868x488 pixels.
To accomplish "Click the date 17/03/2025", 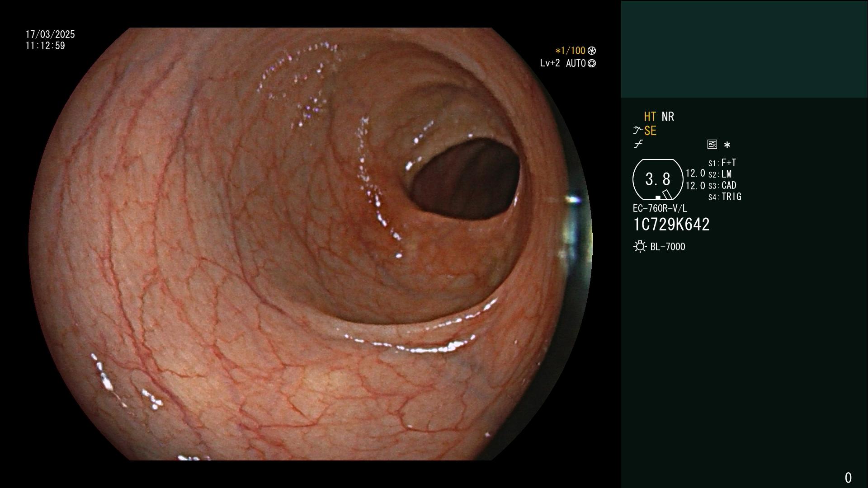I will point(50,35).
